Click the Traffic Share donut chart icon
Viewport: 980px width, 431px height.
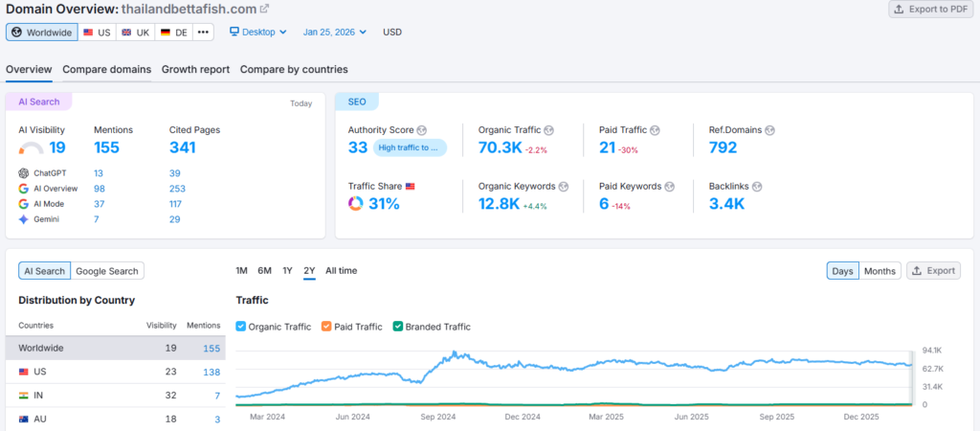tap(355, 203)
